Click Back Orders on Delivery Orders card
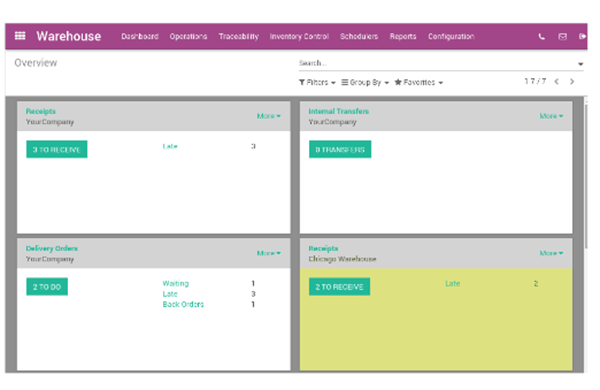Image resolution: width=600 pixels, height=390 pixels. coord(183,304)
